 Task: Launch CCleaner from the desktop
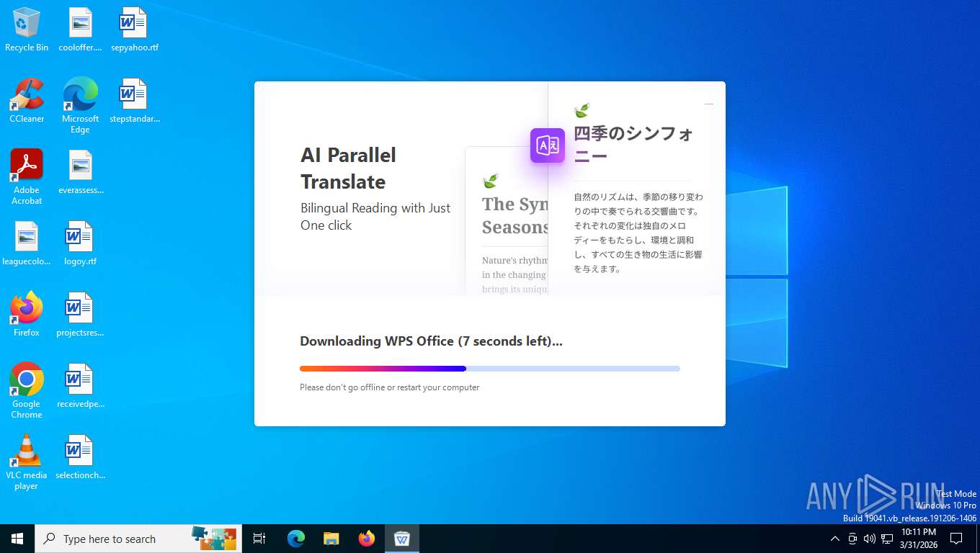[x=27, y=101]
